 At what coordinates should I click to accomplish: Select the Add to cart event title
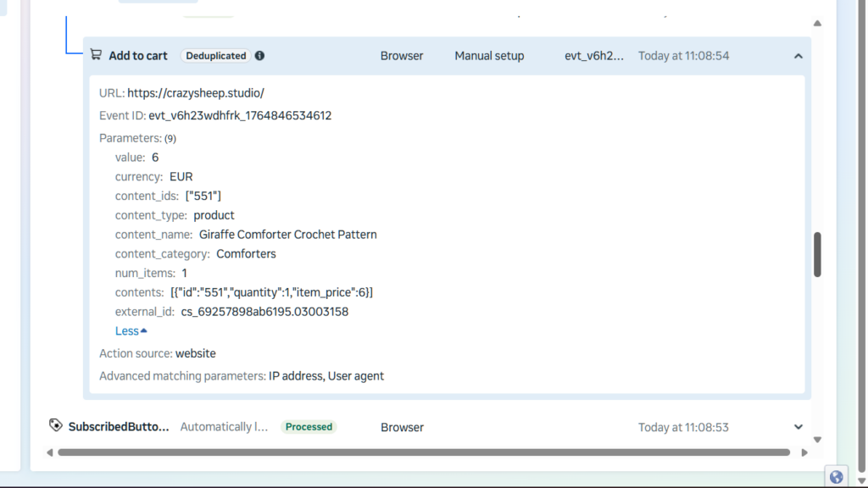138,56
